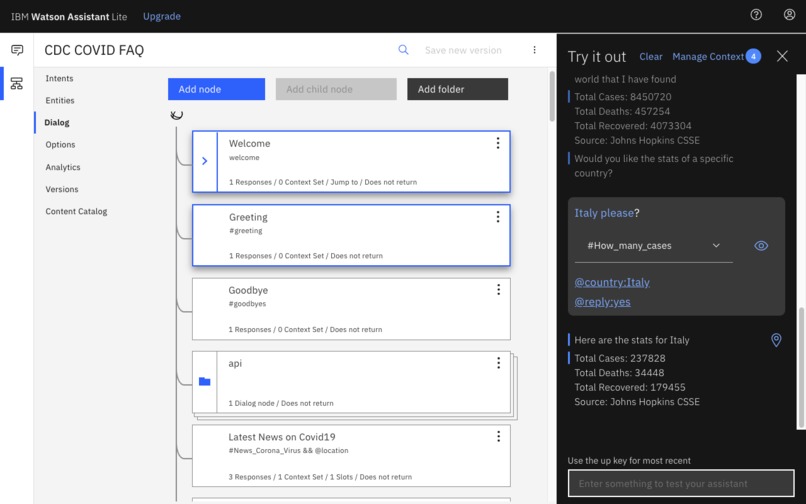The image size is (806, 504).
Task: Click the location pin icon next to Italy stats
Action: 776,340
